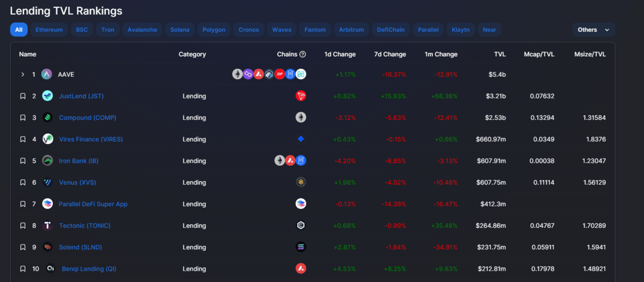Bookmark JustLend (JST)
Image resolution: width=644 pixels, height=282 pixels.
pyautogui.click(x=23, y=96)
